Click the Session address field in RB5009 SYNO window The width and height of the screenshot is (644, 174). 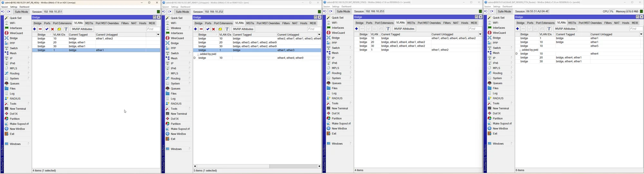click(x=375, y=11)
